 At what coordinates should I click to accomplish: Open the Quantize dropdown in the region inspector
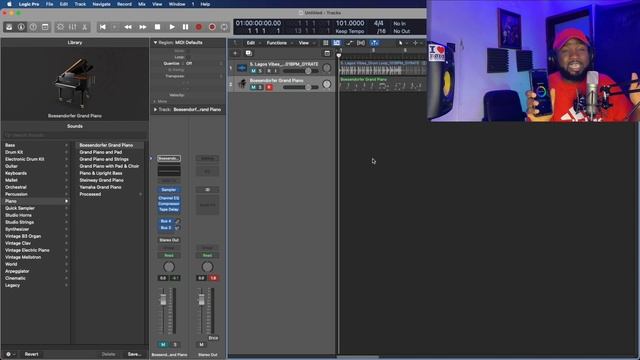[204, 64]
